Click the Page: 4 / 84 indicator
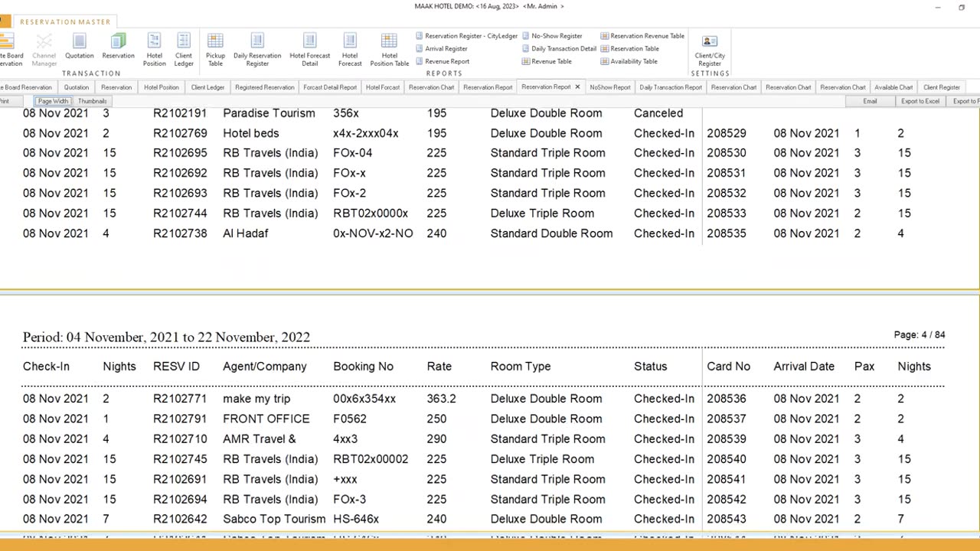Image resolution: width=980 pixels, height=551 pixels. tap(919, 334)
